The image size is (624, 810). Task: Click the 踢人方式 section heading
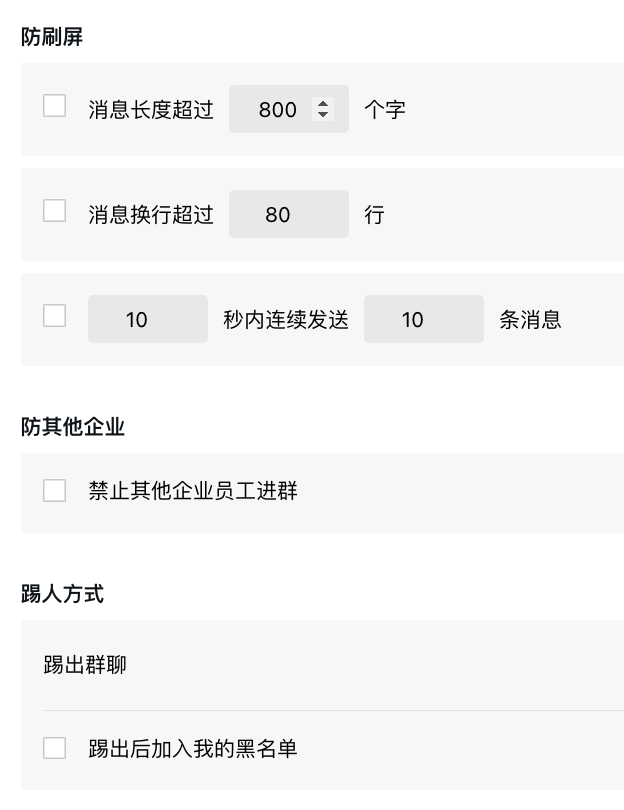63,594
